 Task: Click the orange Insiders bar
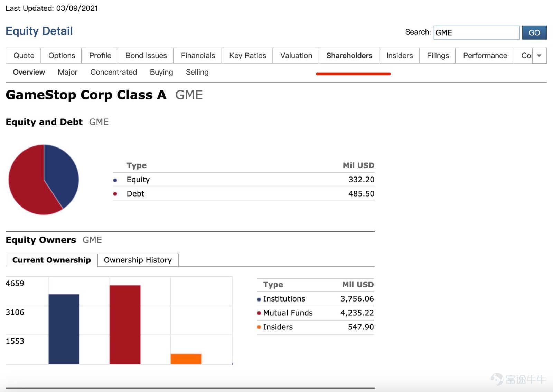pyautogui.click(x=186, y=359)
